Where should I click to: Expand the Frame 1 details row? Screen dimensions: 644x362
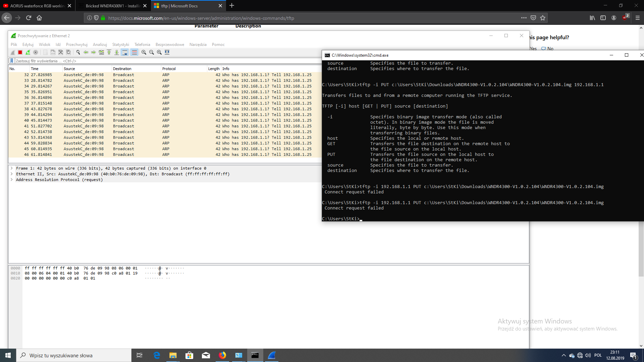point(12,168)
